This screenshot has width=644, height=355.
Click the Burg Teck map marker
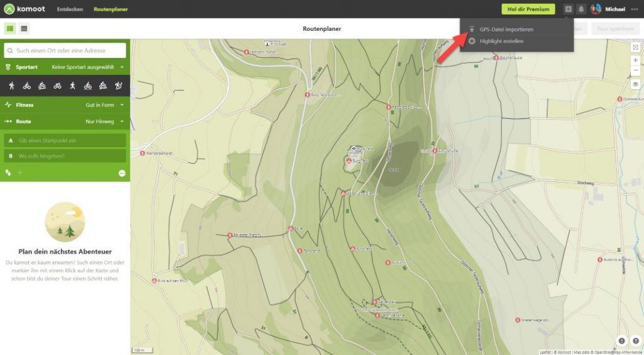coord(349,161)
